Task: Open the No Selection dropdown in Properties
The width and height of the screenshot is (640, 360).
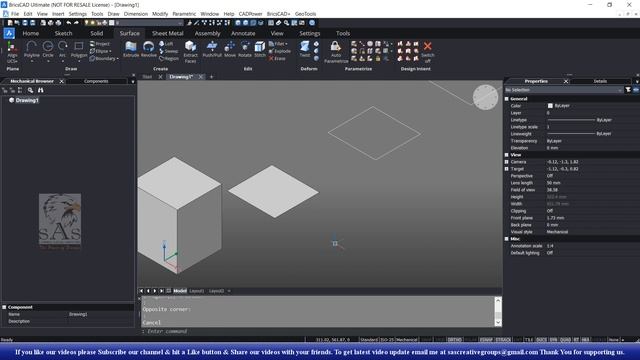Action: click(564, 90)
